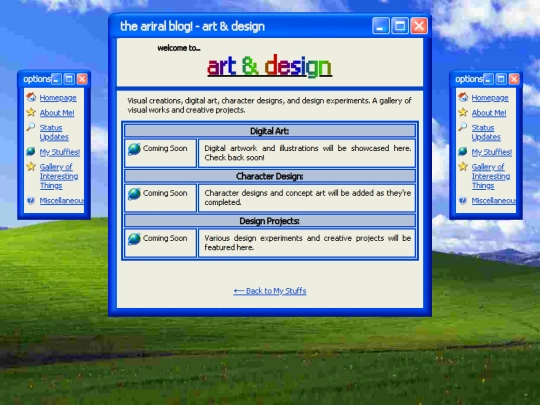Click globe icon in Digital Art row
This screenshot has width=540, height=405.
(x=134, y=149)
